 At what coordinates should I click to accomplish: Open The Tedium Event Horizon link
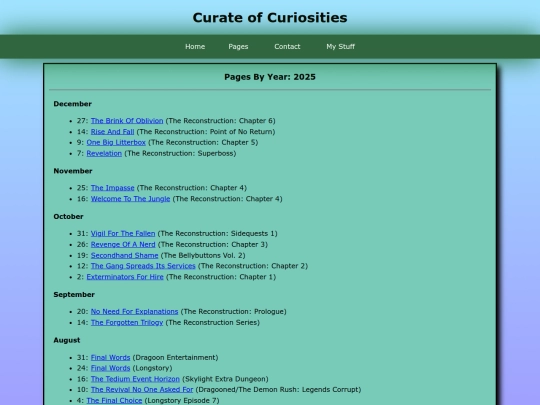(135, 379)
